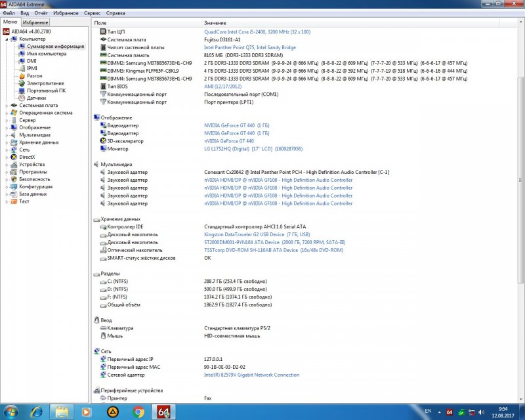Open the Отчёт menu
The image size is (525, 420).
(x=41, y=12)
